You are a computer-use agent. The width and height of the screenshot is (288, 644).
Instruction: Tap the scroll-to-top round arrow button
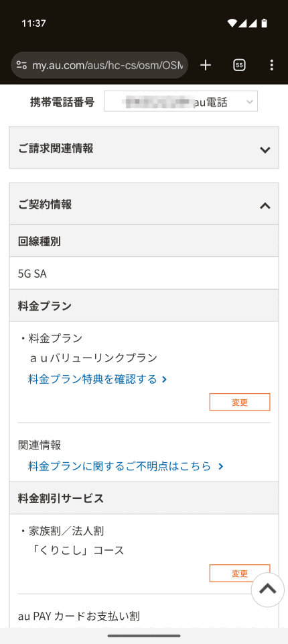(x=267, y=590)
